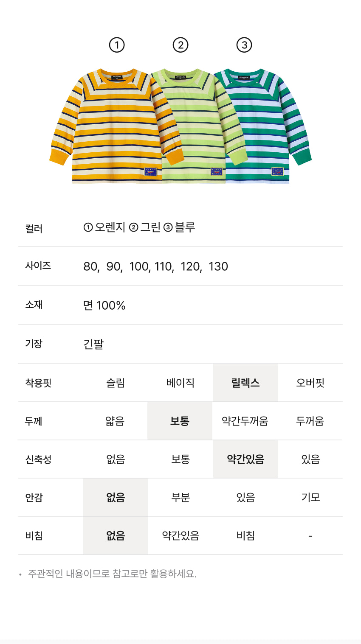
Task: Choose the 그린 color option text
Action: [150, 227]
